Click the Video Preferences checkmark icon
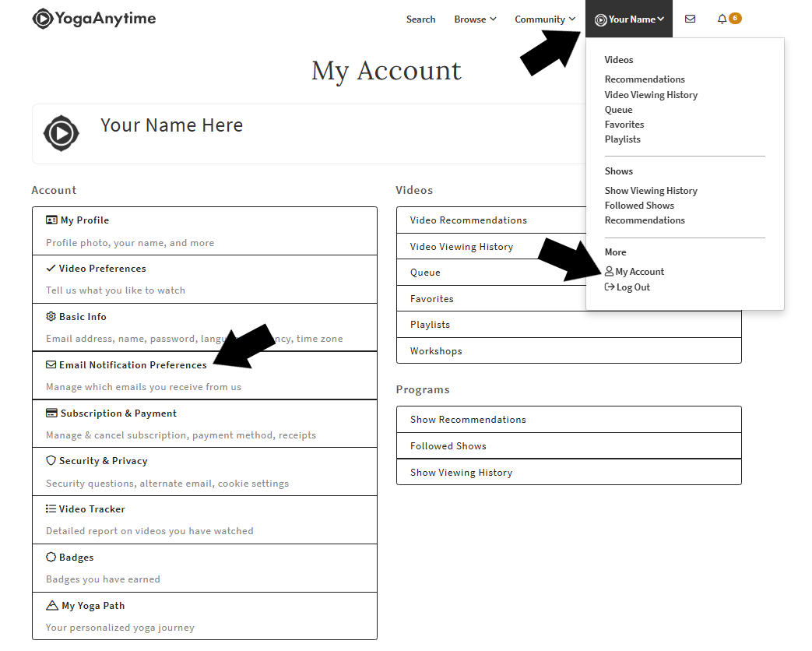The width and height of the screenshot is (812, 651). 51,269
